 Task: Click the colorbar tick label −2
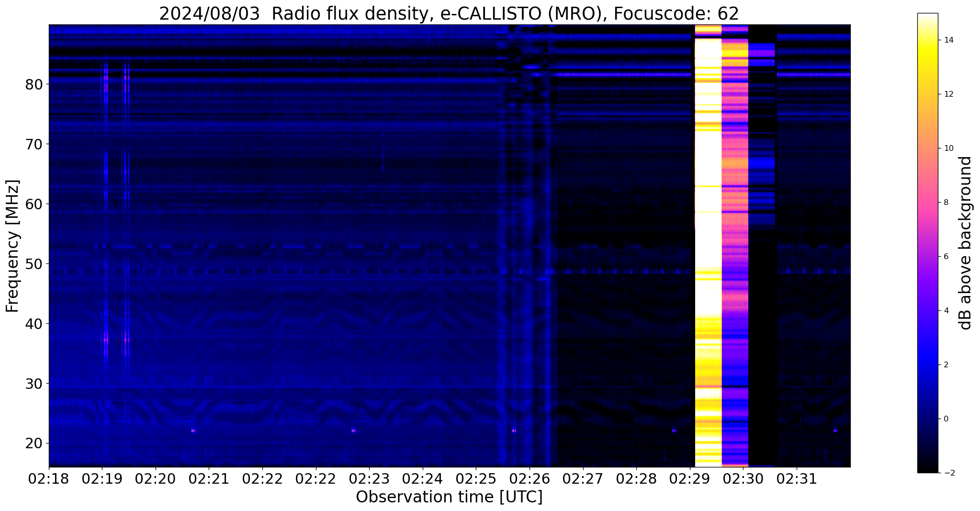[948, 473]
